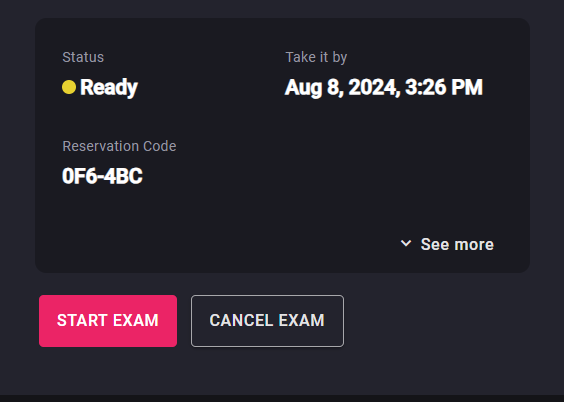The width and height of the screenshot is (564, 402).
Task: Click the CANCEL EXAM button
Action: tap(267, 321)
